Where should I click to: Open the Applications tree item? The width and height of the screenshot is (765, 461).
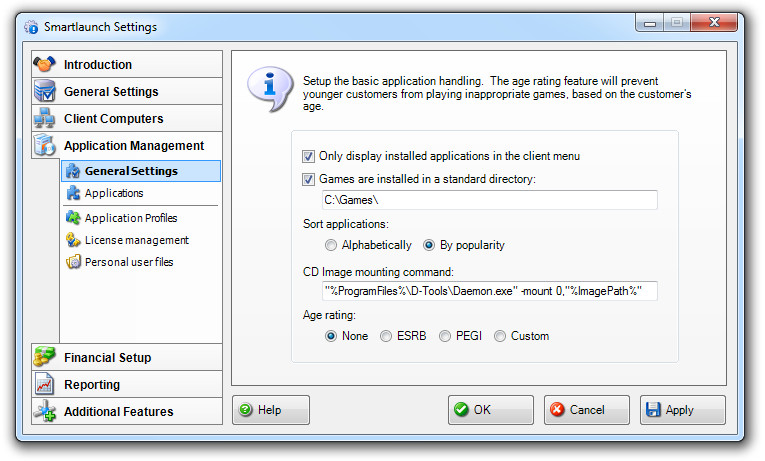(114, 193)
